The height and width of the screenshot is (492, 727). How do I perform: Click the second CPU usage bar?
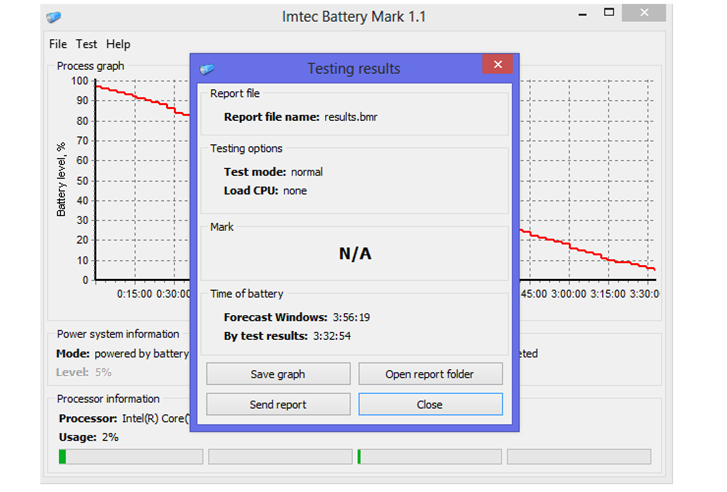tap(280, 457)
